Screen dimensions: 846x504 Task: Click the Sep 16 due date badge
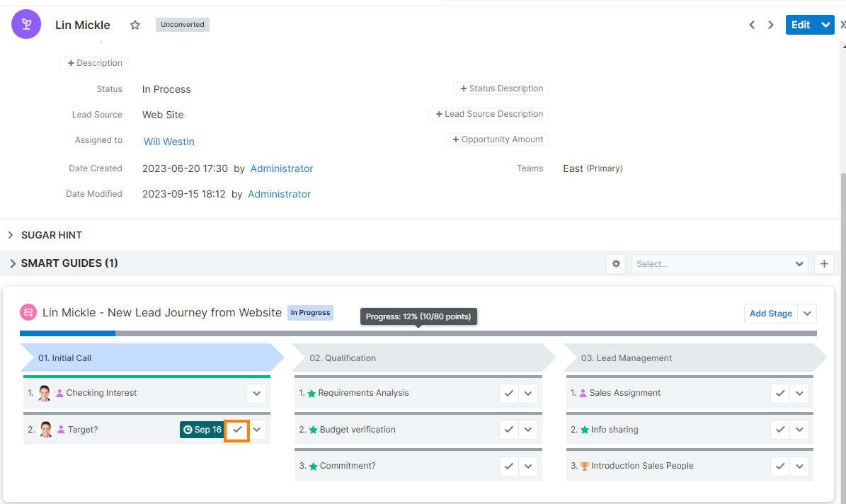(202, 430)
